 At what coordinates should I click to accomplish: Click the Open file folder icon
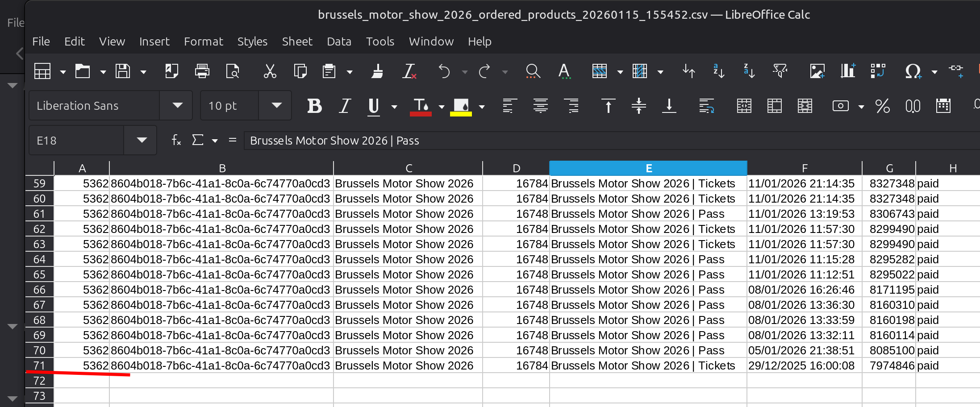83,71
